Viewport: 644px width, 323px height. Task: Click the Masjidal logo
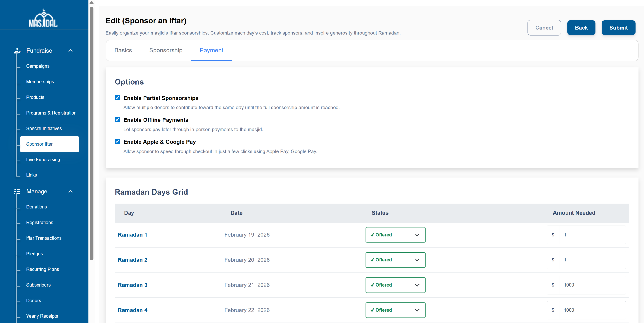coord(43,18)
